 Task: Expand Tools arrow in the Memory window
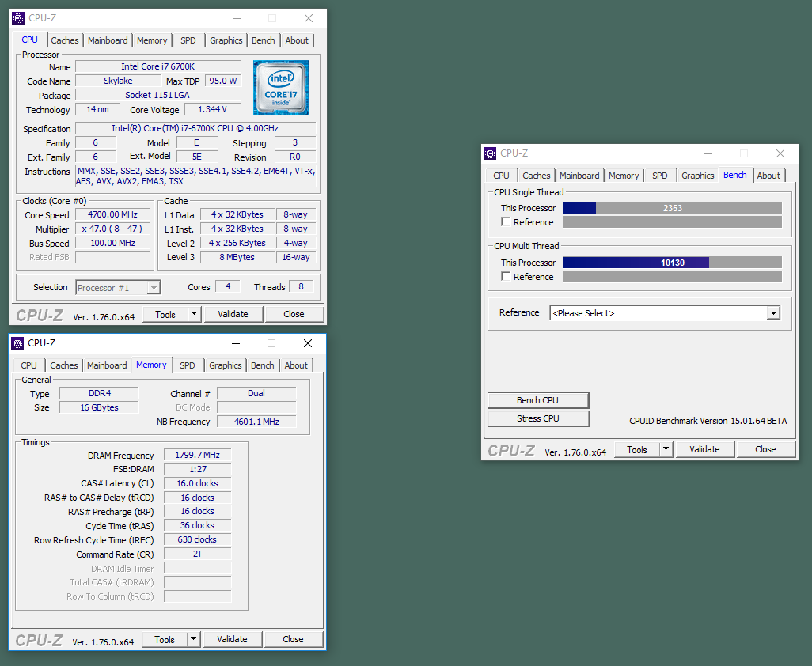click(x=193, y=639)
